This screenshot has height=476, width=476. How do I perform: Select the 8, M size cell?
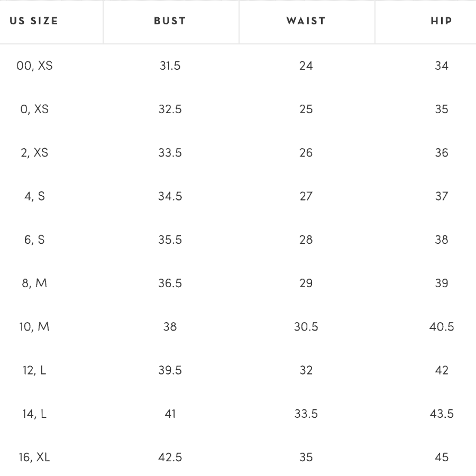34,283
